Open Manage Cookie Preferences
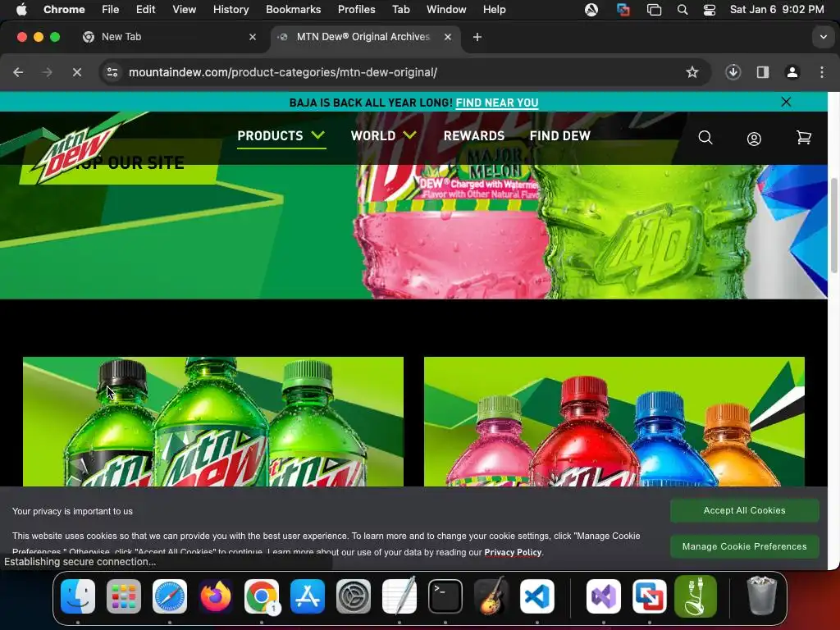 [x=744, y=546]
